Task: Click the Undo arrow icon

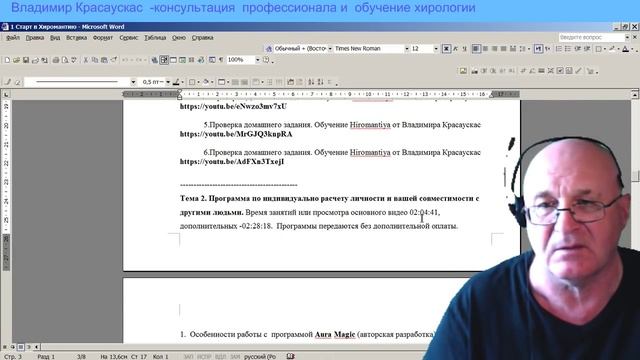Action: 125,60
